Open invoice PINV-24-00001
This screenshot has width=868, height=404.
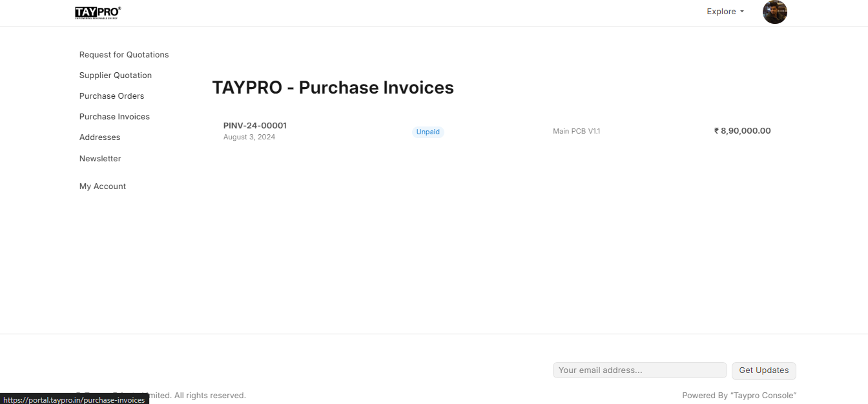[x=255, y=125]
